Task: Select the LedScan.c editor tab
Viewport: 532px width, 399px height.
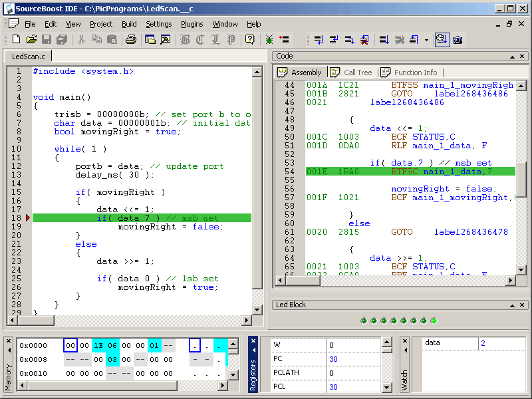Action: pos(28,57)
